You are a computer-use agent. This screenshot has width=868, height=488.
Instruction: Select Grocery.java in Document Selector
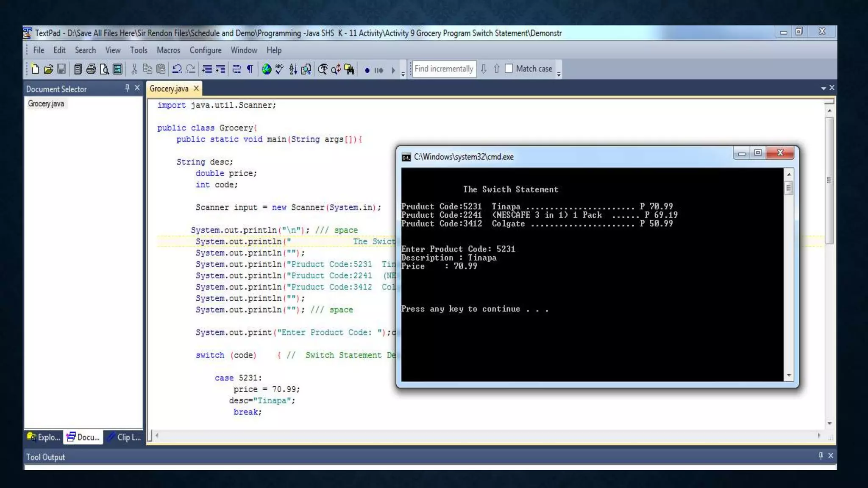(46, 104)
